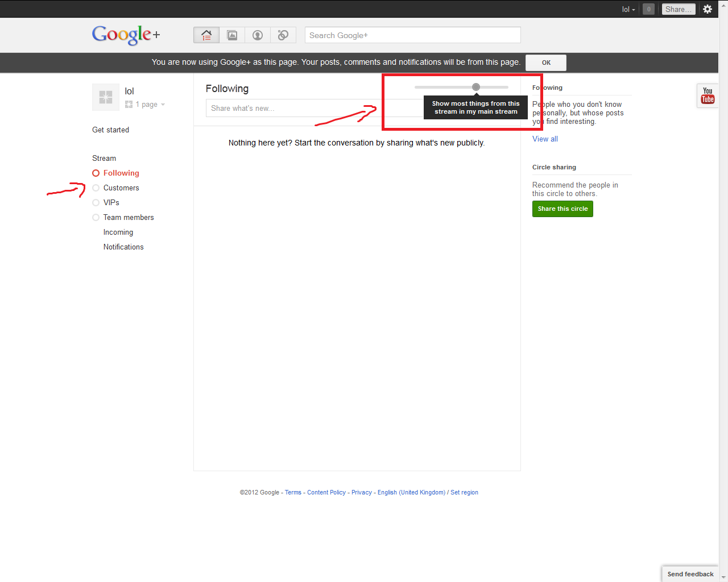Click the stream volume slider handle
Screen dimensions: 728x582
pyautogui.click(x=476, y=87)
